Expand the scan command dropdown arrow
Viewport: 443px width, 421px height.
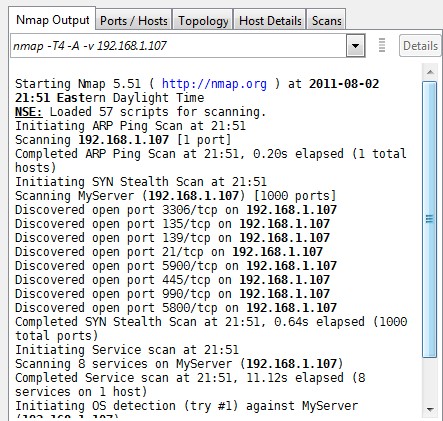355,45
